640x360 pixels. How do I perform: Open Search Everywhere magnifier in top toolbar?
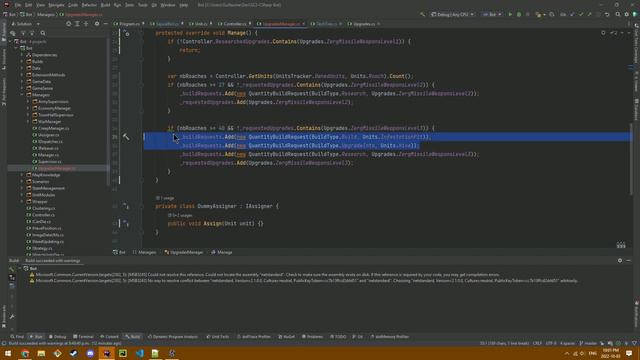618,14
